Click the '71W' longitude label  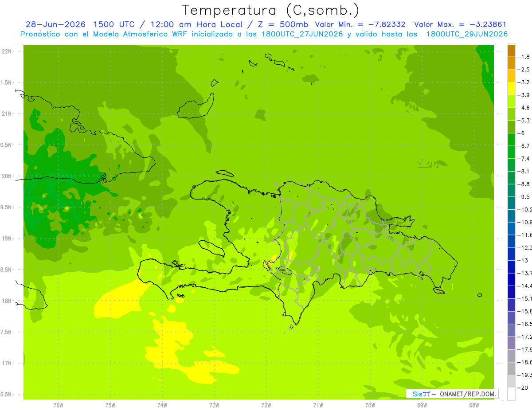pos(318,405)
